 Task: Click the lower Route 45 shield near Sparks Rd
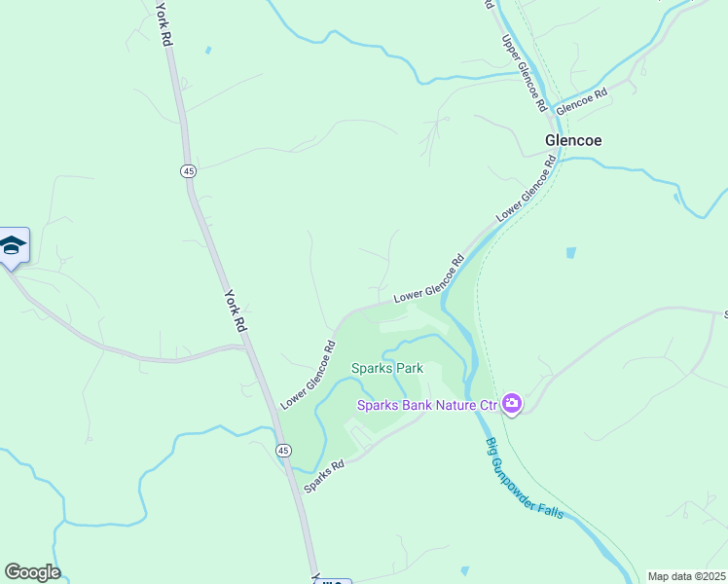coord(283,450)
